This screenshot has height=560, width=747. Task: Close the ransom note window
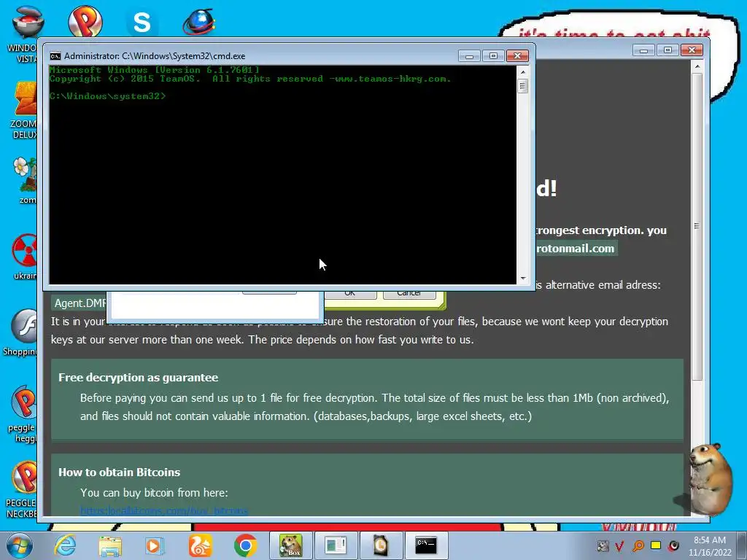[692, 50]
